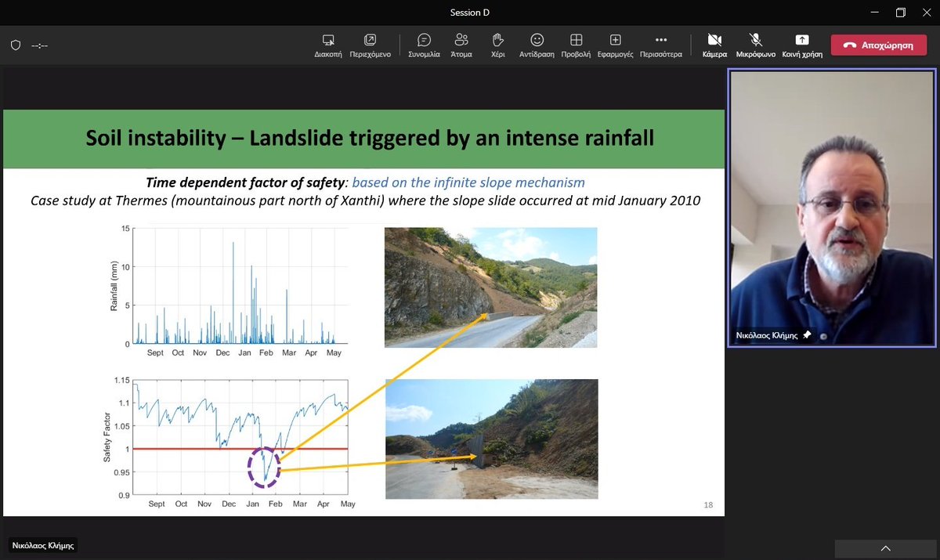This screenshot has width=940, height=560.
Task: Change layout with the Προβολή button
Action: tap(576, 45)
